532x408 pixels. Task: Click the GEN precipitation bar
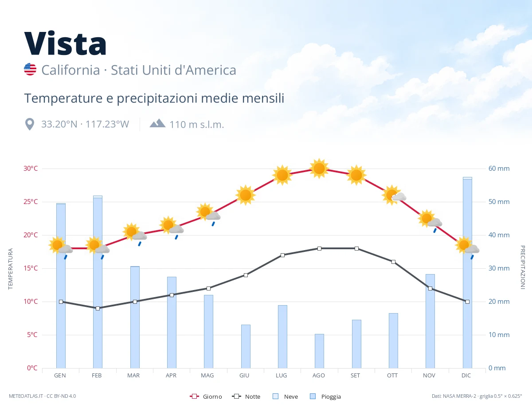(61, 286)
